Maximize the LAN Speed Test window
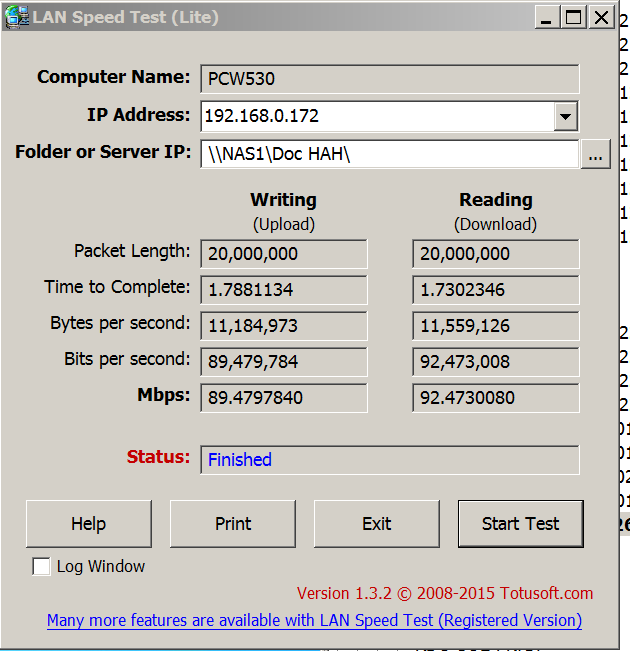Screen dimensions: 630x651 click(x=573, y=17)
